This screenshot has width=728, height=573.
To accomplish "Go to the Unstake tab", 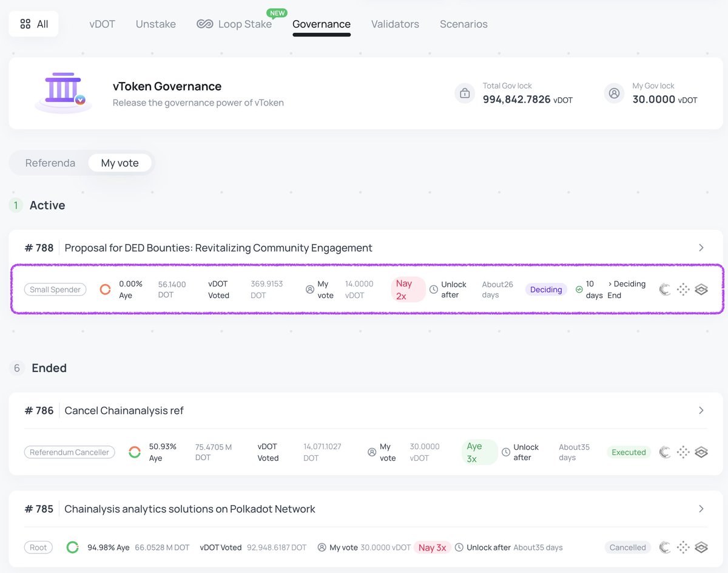I will click(x=156, y=24).
